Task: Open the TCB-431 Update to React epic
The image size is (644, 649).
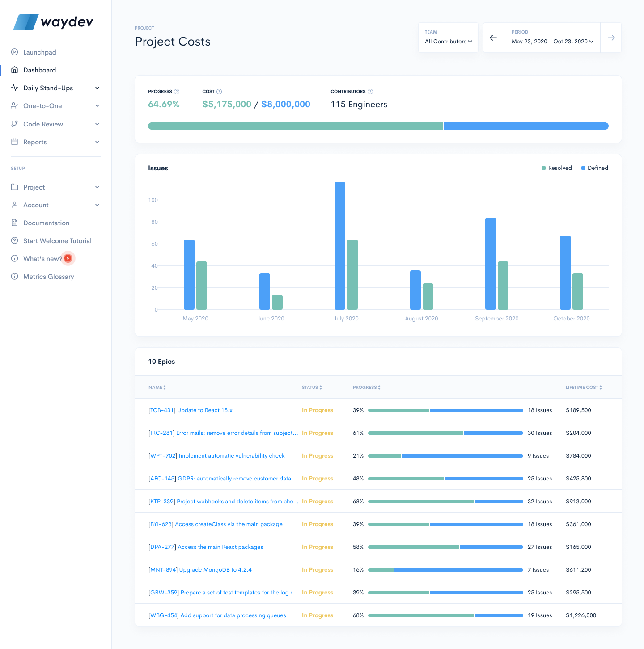Action: [191, 410]
